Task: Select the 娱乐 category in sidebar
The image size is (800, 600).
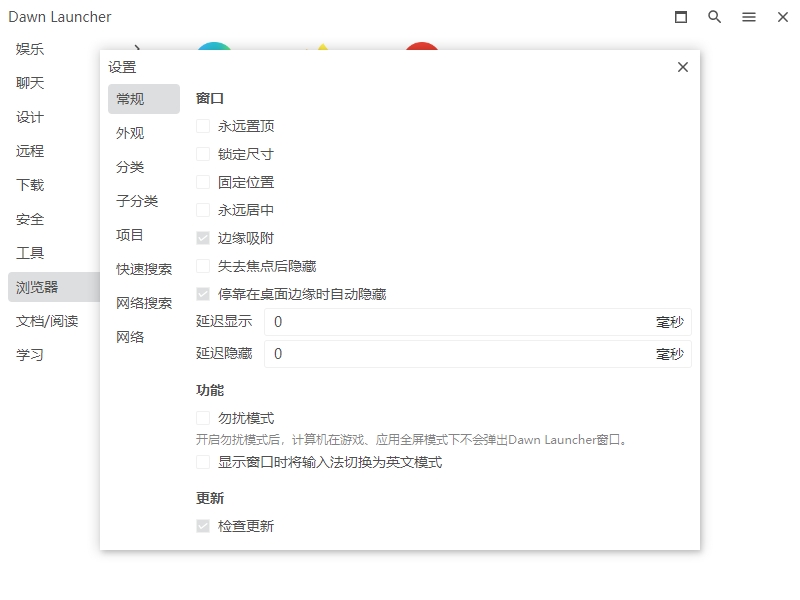Action: (30, 49)
